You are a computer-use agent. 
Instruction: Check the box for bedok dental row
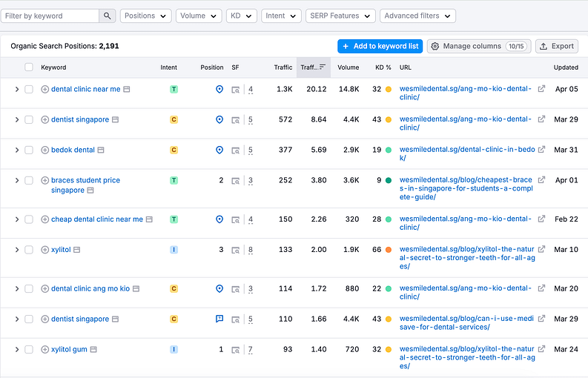pos(29,150)
